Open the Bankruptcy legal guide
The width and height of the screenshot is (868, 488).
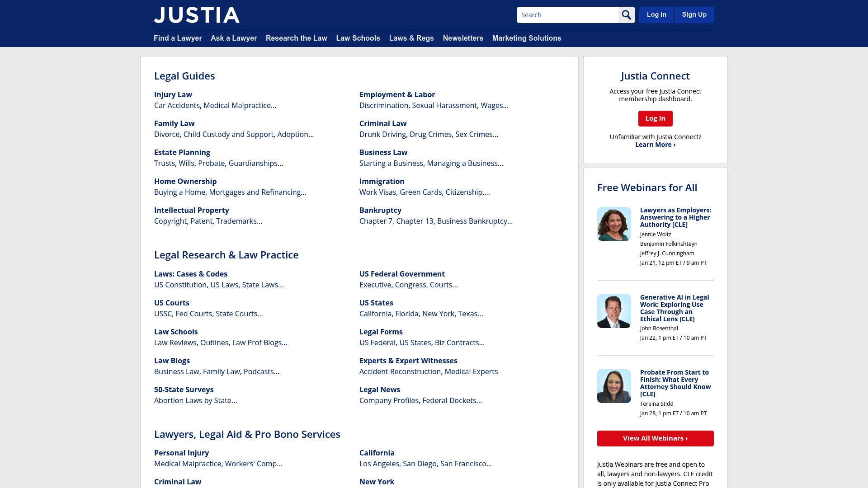pyautogui.click(x=380, y=210)
